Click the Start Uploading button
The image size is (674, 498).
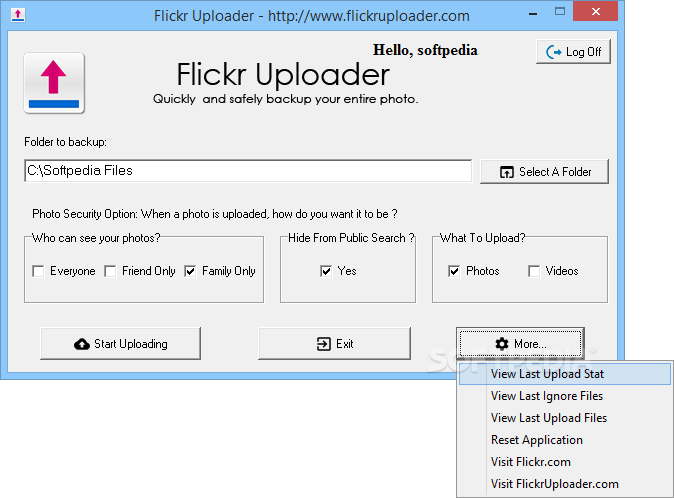tap(120, 343)
